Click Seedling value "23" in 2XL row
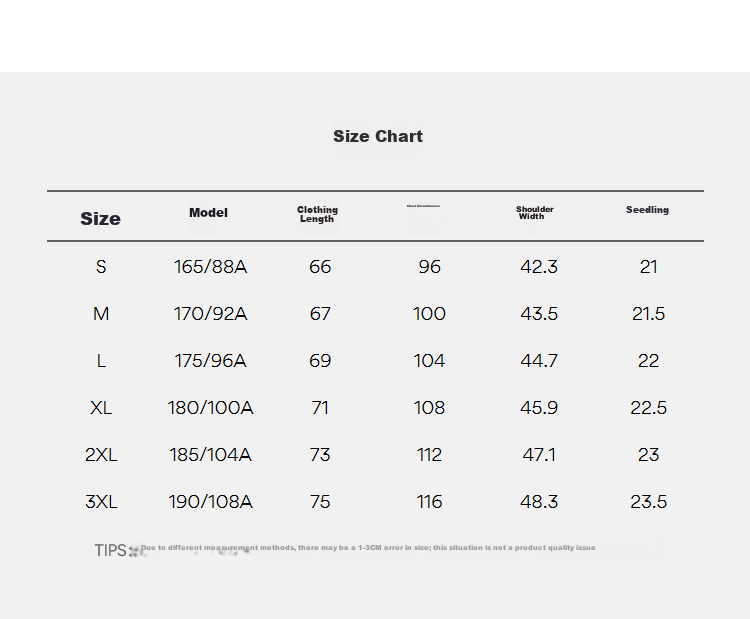 pyautogui.click(x=649, y=455)
